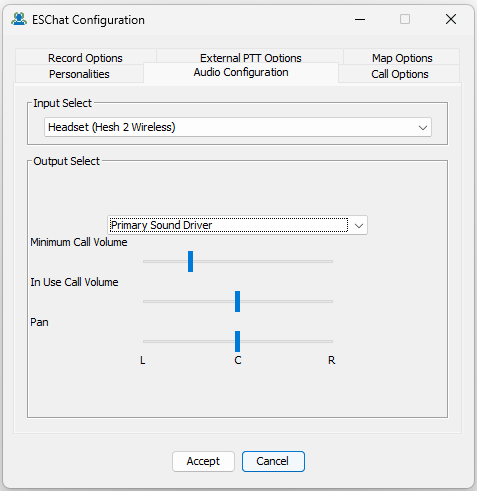Viewport: 477px width, 491px height.
Task: Click the In Use Call Volume slider handle
Action: coord(237,301)
